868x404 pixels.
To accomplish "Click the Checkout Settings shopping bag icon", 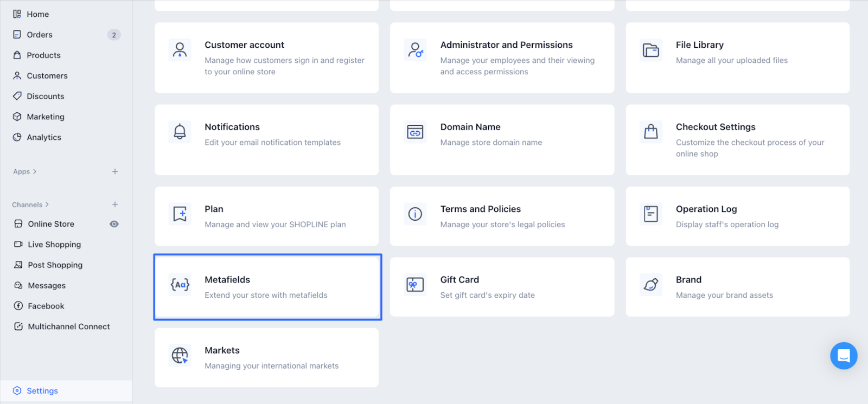I will point(650,132).
